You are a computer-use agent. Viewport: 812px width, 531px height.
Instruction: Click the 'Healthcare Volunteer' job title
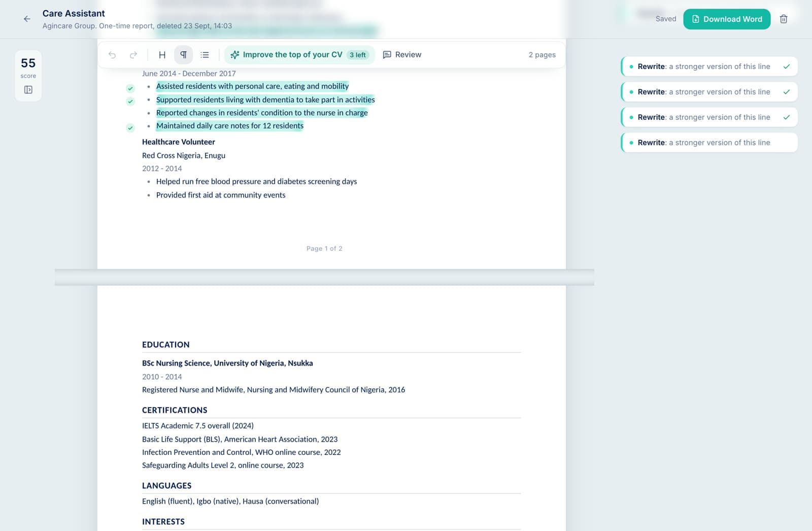click(x=179, y=142)
